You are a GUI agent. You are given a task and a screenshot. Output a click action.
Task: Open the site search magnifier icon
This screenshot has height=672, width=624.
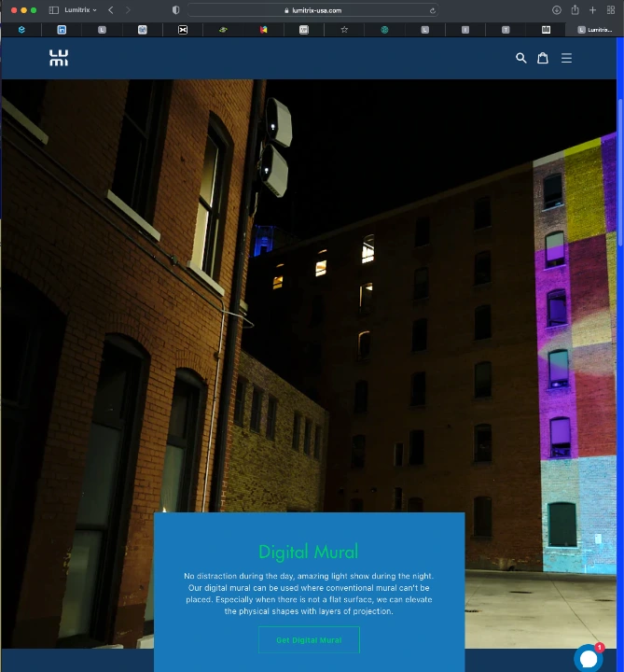(520, 58)
